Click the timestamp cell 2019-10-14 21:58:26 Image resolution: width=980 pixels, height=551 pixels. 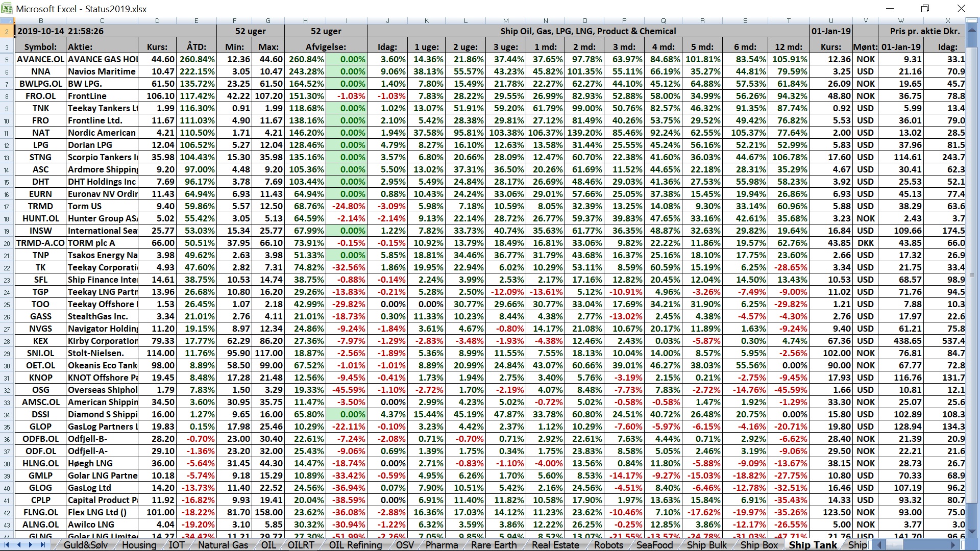pos(60,31)
